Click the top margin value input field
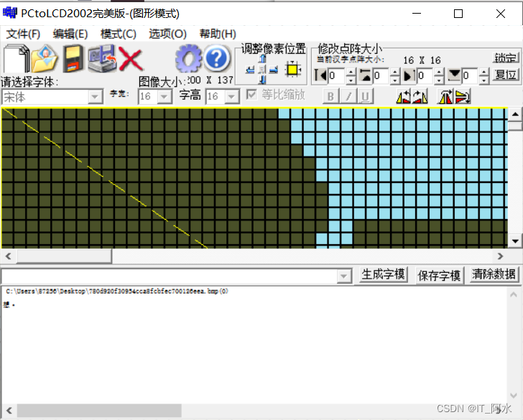 381,75
